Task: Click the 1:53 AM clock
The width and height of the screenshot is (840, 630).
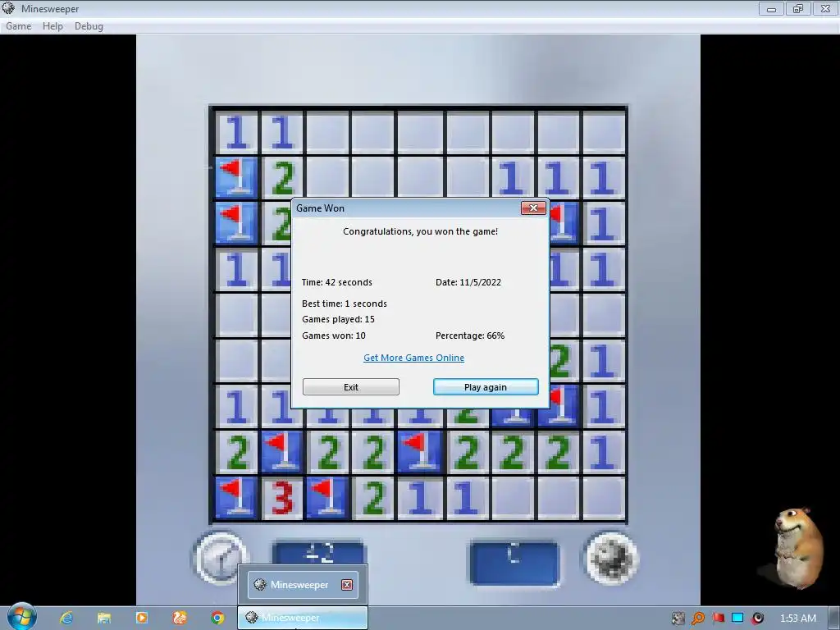Action: pos(797,619)
